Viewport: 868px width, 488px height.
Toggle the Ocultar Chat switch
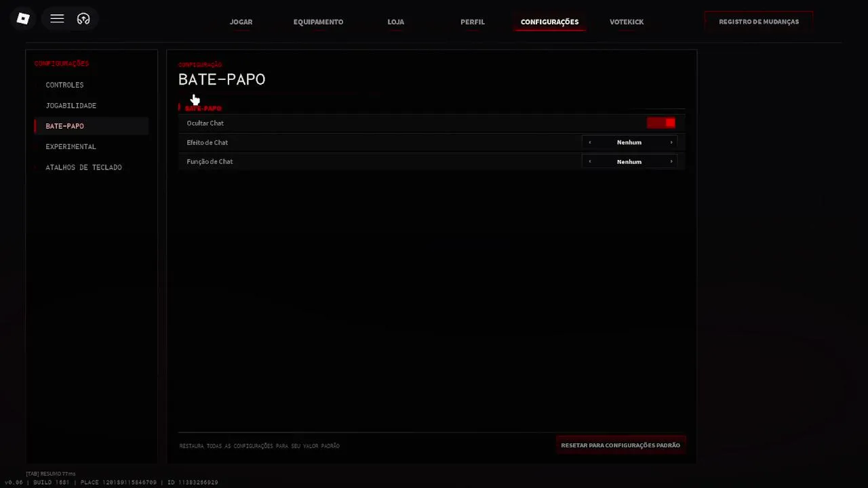pos(661,123)
